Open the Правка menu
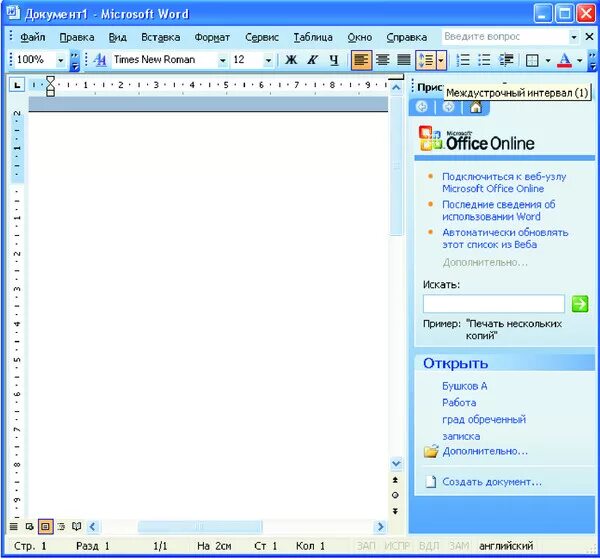 tap(77, 37)
